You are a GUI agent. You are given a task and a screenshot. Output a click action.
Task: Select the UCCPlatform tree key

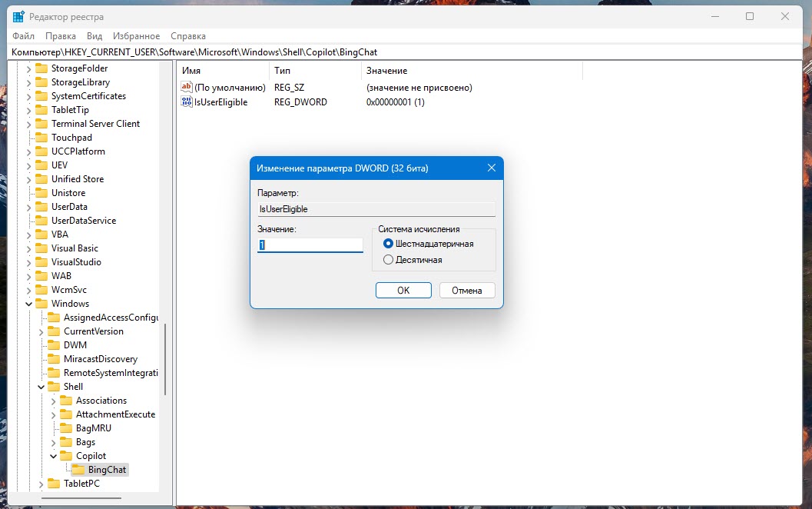(x=78, y=151)
